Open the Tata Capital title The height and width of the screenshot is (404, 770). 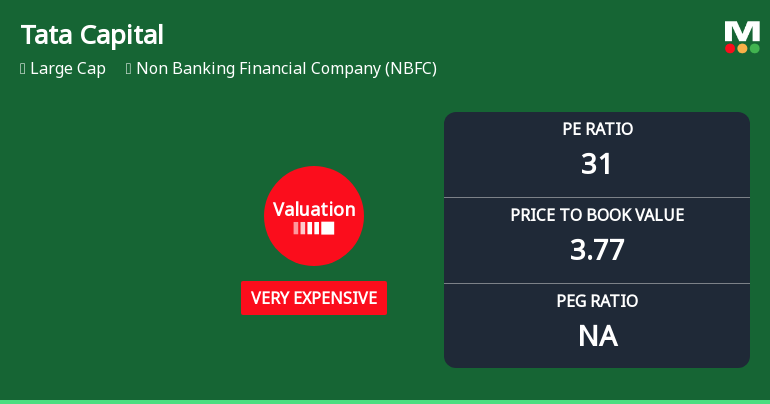pos(92,35)
